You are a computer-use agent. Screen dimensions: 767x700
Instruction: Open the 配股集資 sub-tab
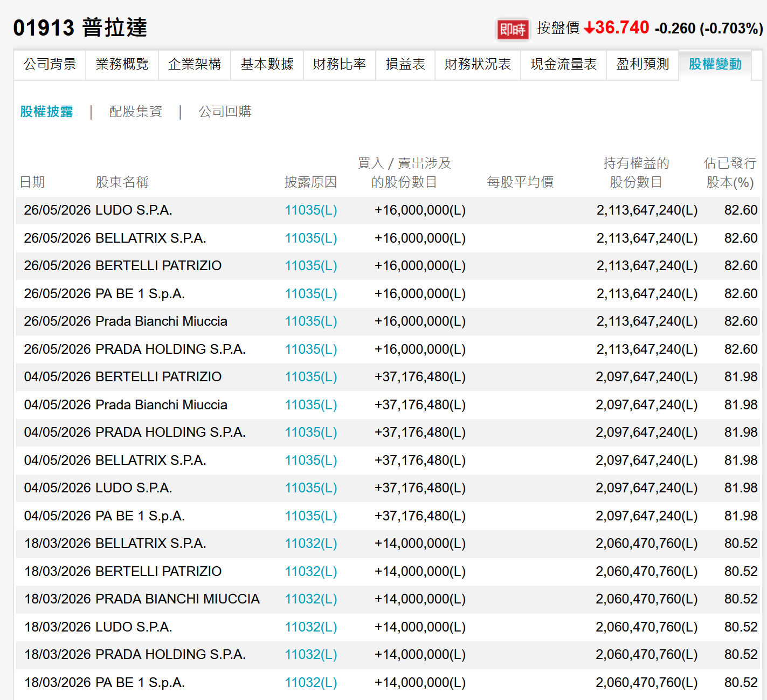point(136,112)
